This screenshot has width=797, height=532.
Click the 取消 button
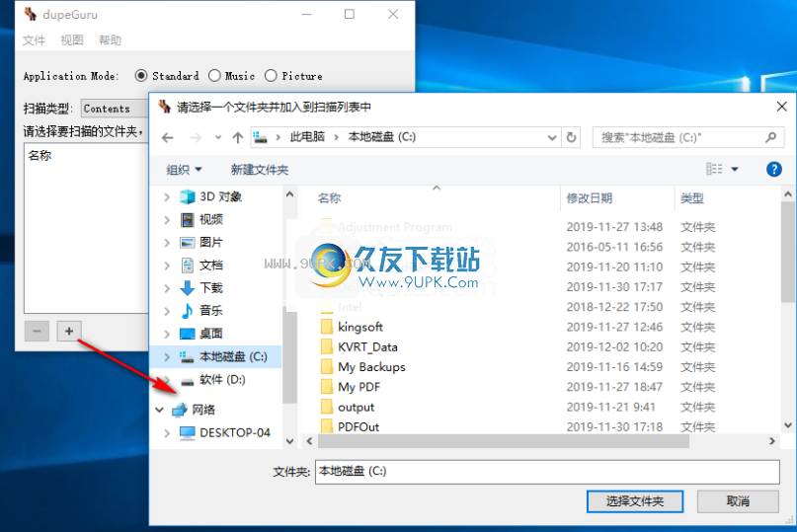pos(738,501)
